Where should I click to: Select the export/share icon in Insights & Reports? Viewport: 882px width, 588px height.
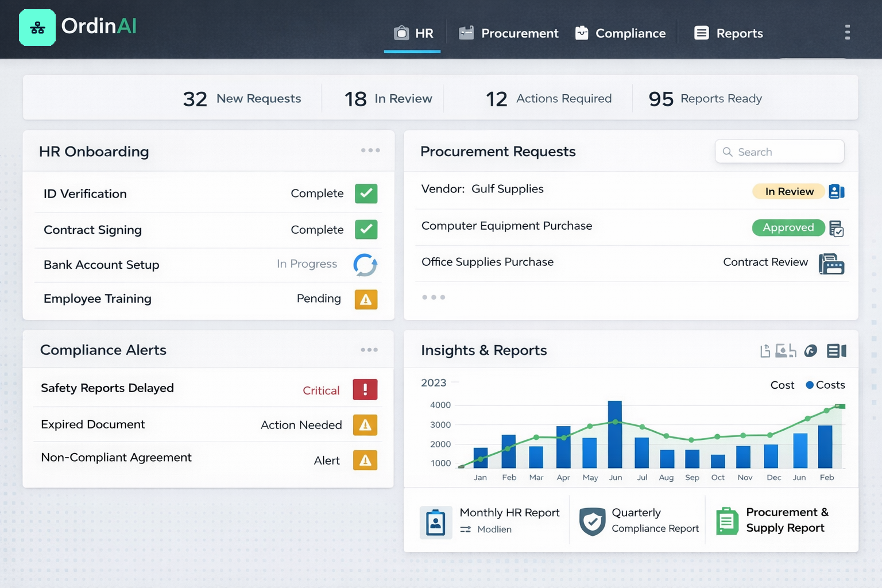[x=764, y=350]
